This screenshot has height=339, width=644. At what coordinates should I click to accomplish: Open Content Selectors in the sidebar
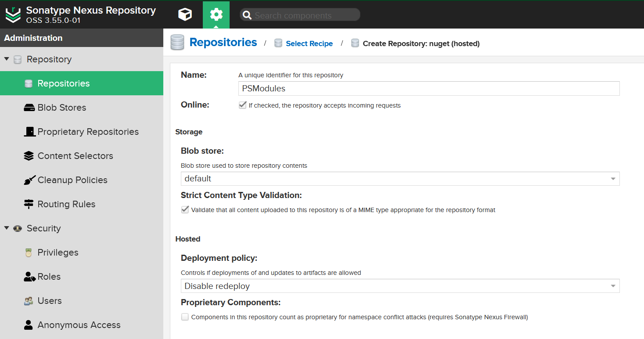[x=82, y=156]
